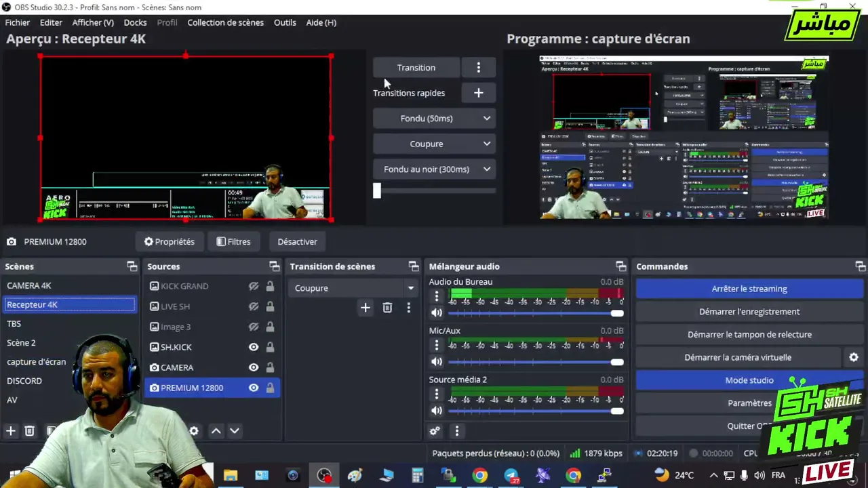Open the Editer menu
The height and width of the screenshot is (488, 868).
[x=51, y=22]
